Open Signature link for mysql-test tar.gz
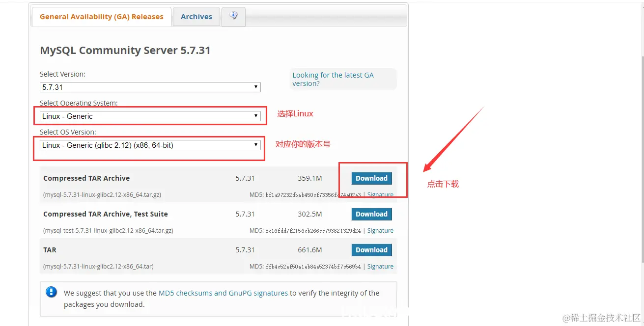 pos(380,231)
